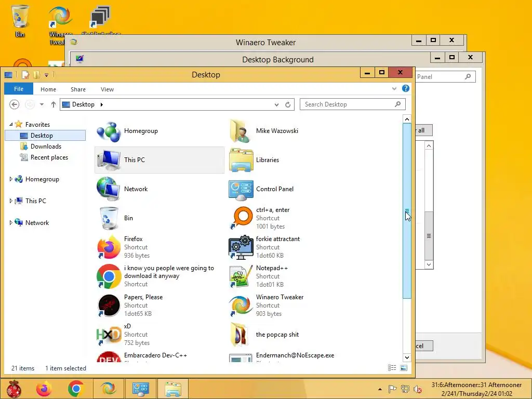Open the recent locations dropdown arrow
This screenshot has width=532, height=399.
point(42,104)
